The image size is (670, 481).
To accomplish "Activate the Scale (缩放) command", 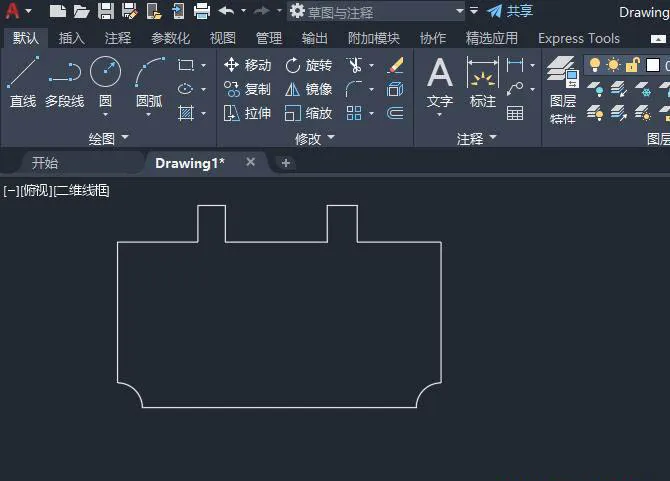I will [x=309, y=113].
